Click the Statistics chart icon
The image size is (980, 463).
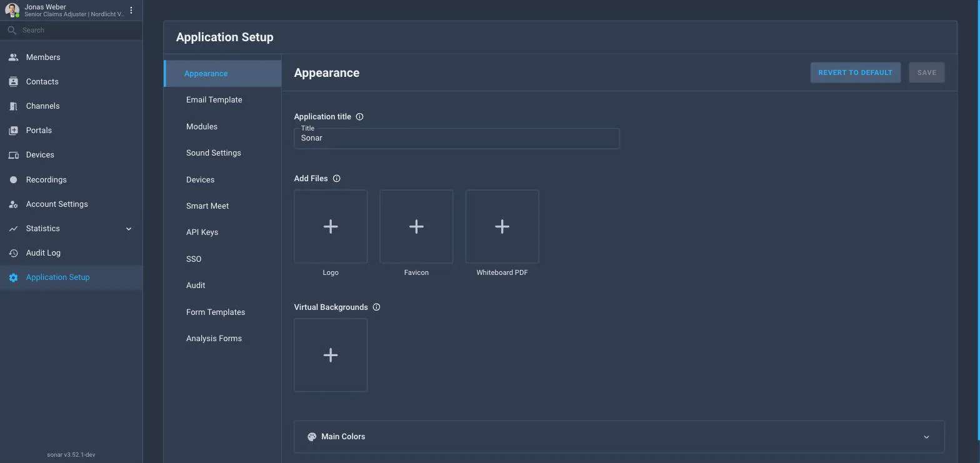pyautogui.click(x=13, y=229)
